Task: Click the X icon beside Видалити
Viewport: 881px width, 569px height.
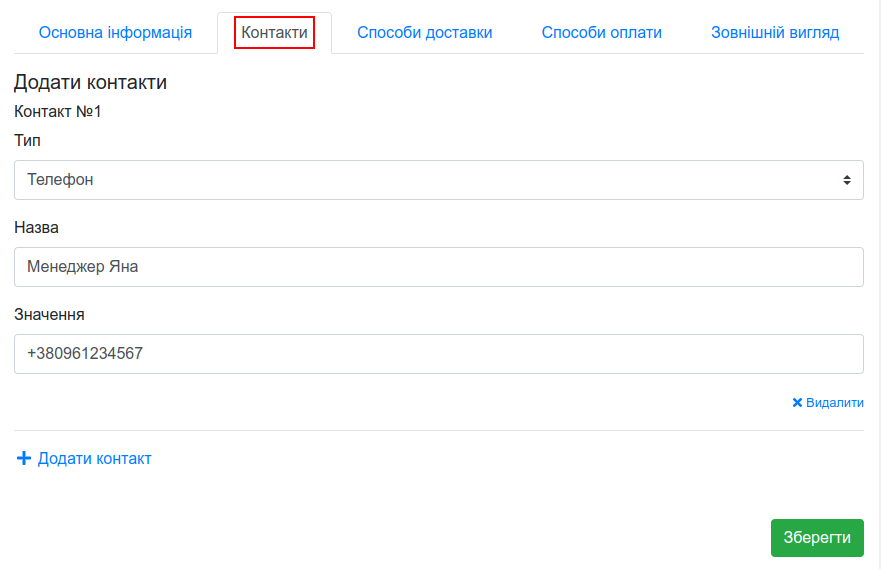Action: tap(797, 403)
